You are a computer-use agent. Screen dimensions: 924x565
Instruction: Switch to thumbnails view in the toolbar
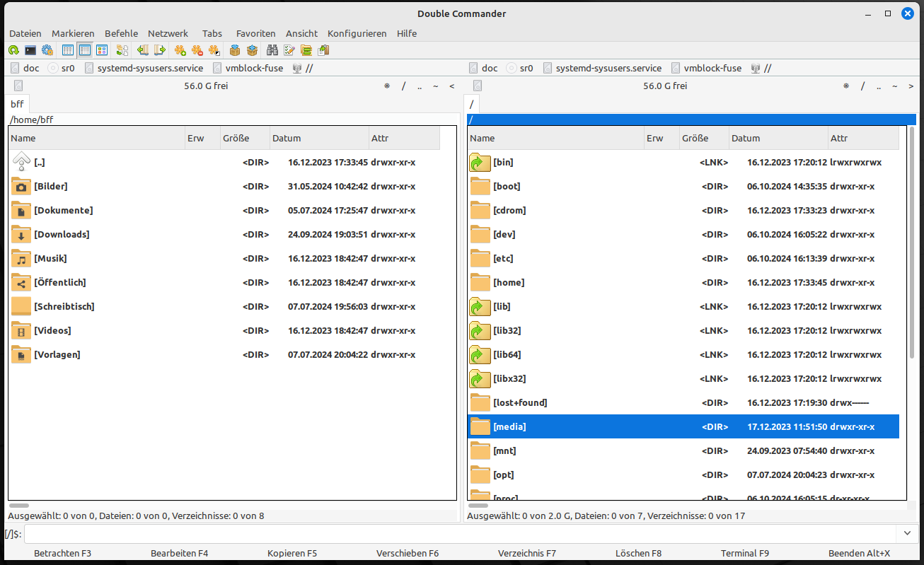102,50
